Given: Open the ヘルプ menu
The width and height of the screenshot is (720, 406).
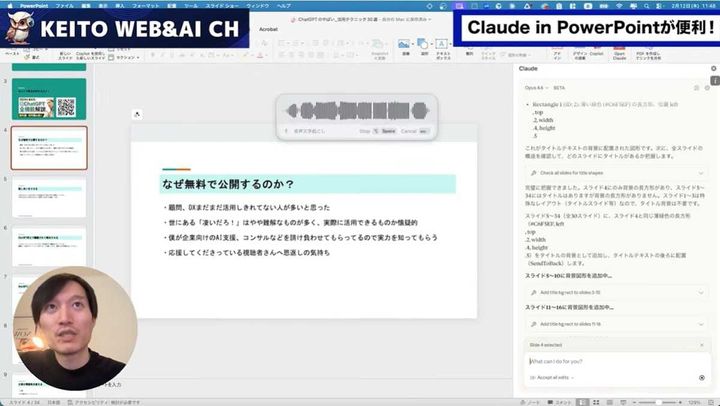Looking at the screenshot, I should [x=284, y=6].
